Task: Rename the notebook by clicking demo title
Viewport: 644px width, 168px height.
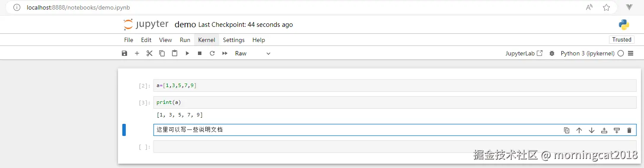Action: 185,25
